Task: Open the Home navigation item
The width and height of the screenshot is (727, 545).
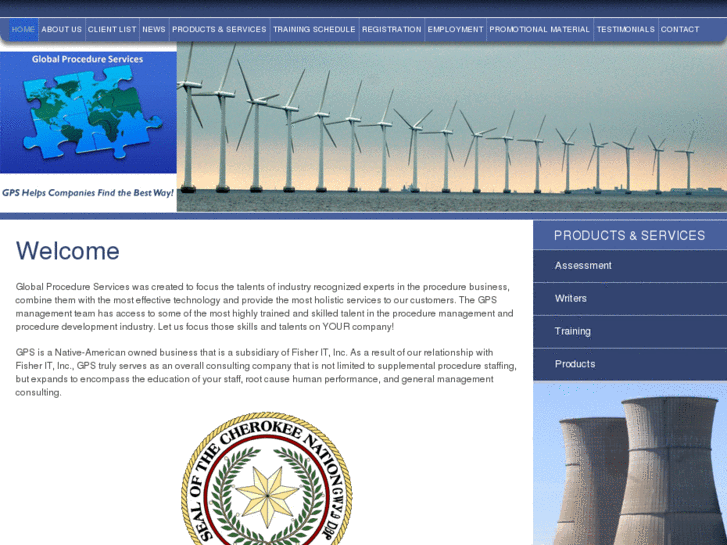Action: tap(23, 29)
